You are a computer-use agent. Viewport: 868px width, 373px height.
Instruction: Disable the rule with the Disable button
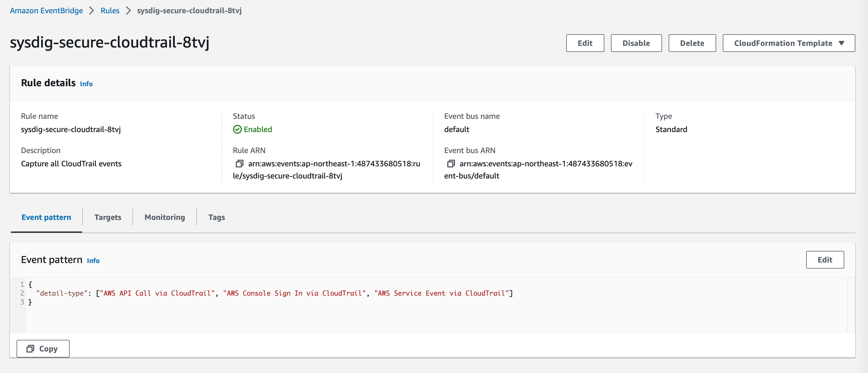(x=636, y=43)
